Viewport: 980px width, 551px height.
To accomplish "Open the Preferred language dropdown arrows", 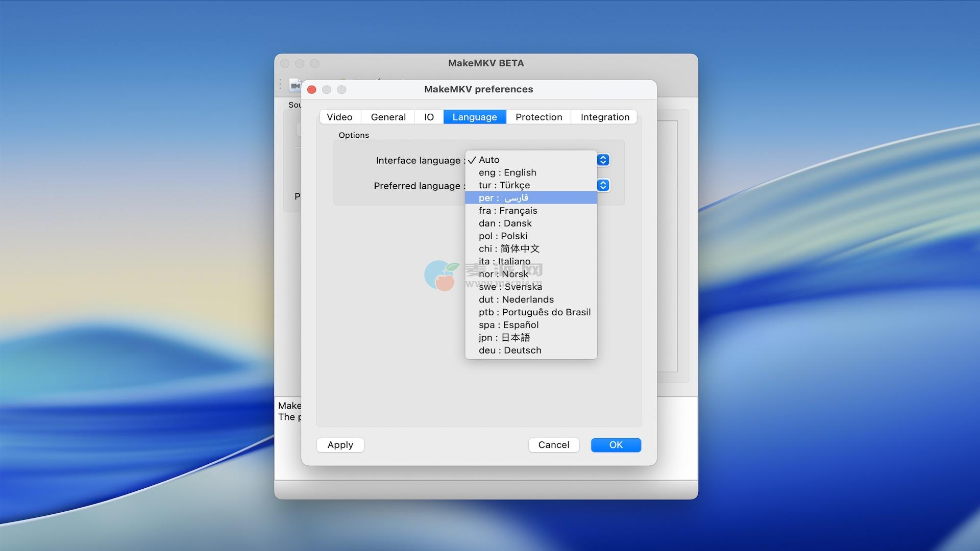I will pos(603,186).
